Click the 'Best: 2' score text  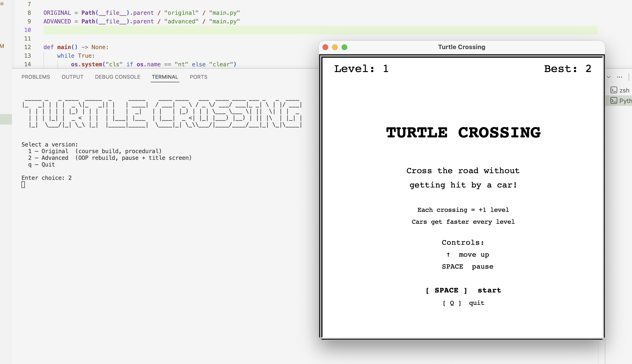[568, 68]
